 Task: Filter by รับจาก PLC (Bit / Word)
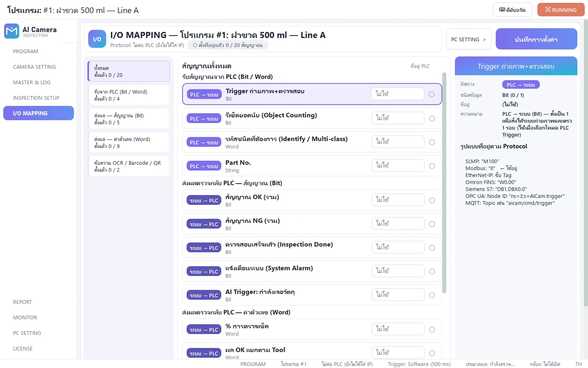[x=129, y=95]
